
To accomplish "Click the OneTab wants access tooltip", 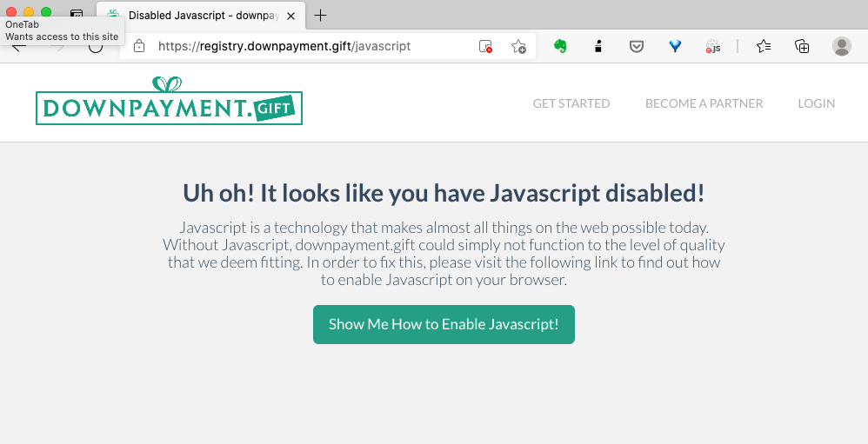I will [x=62, y=30].
